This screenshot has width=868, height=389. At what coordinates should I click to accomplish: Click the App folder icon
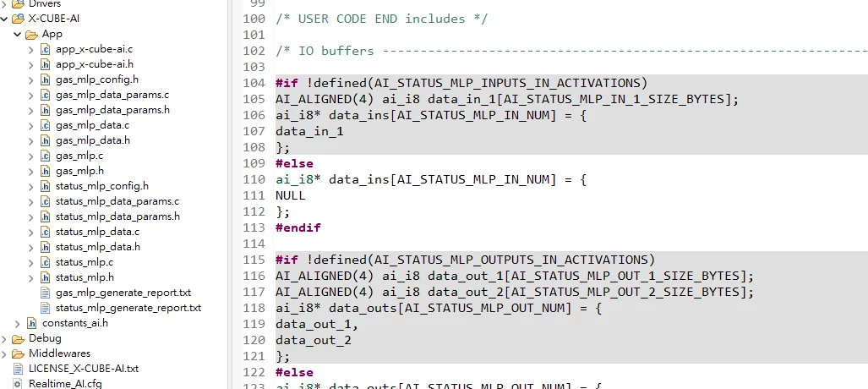click(31, 35)
